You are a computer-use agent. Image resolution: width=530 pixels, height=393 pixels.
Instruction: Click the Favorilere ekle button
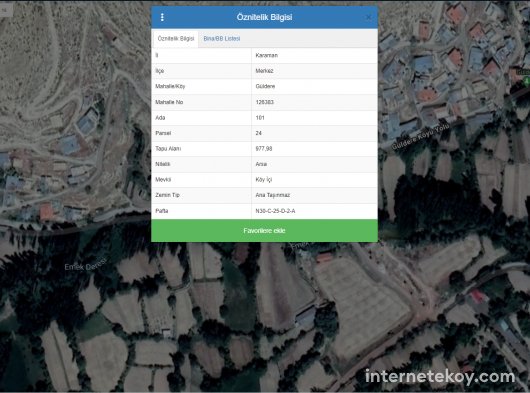(x=264, y=231)
